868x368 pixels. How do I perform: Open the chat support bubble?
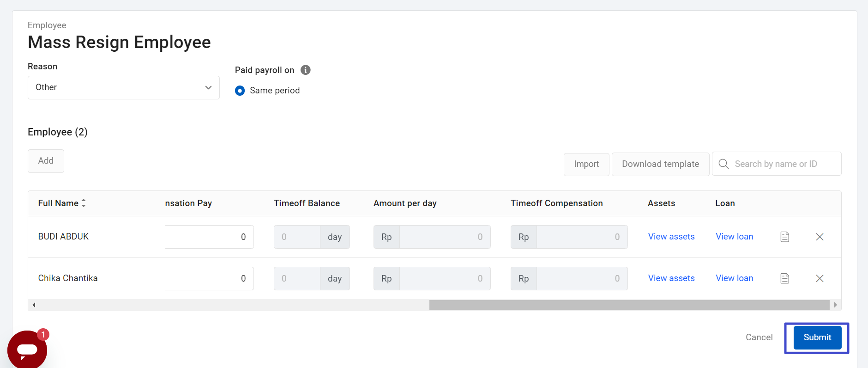pos(27,350)
